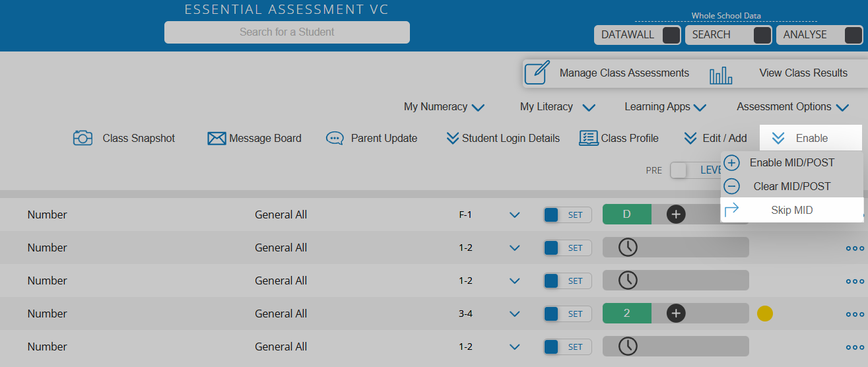This screenshot has height=367, width=868.
Task: Toggle the SET switch in 3-4 row
Action: [x=568, y=314]
